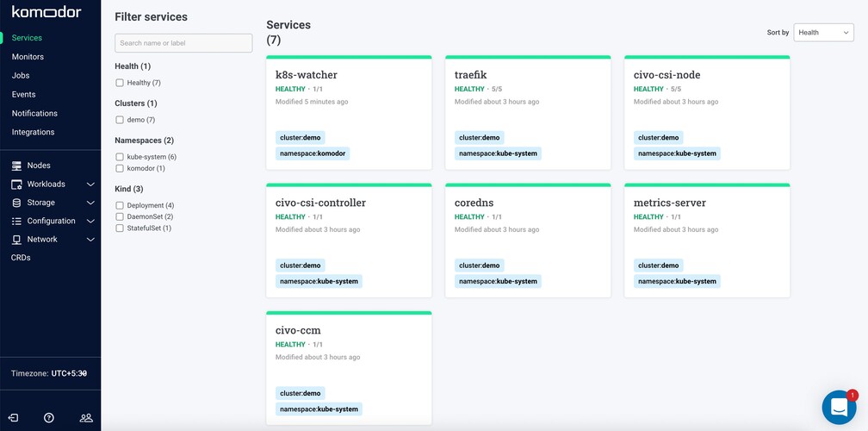The height and width of the screenshot is (431, 868).
Task: Check the DaemonSet (2) kind filter
Action: point(120,216)
